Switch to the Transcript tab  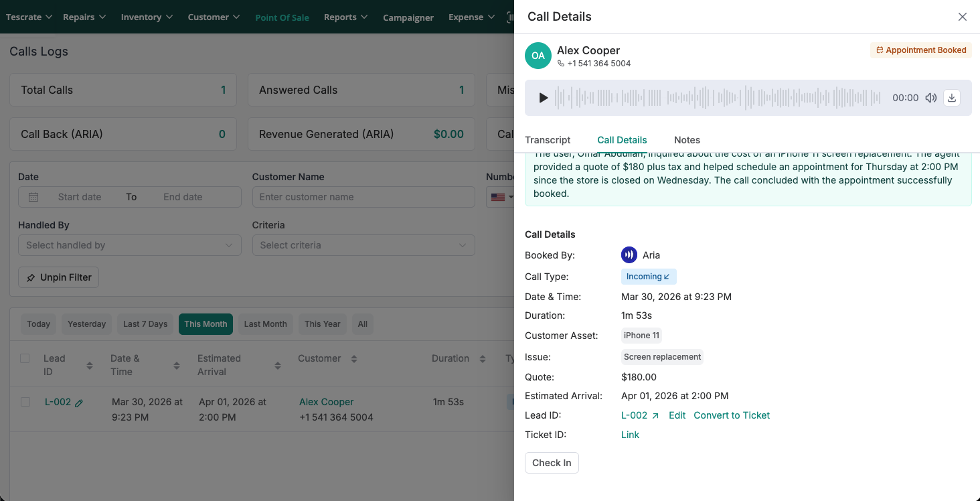(548, 140)
